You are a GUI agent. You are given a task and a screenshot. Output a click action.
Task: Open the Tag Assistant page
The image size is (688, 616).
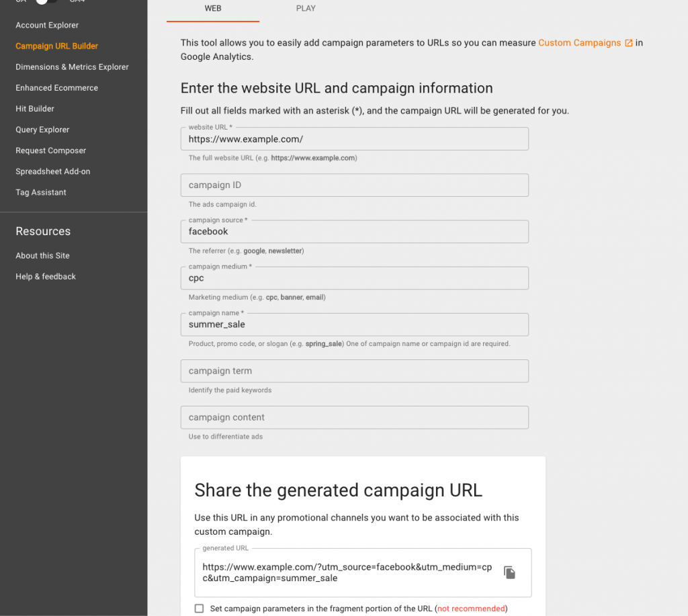41,192
